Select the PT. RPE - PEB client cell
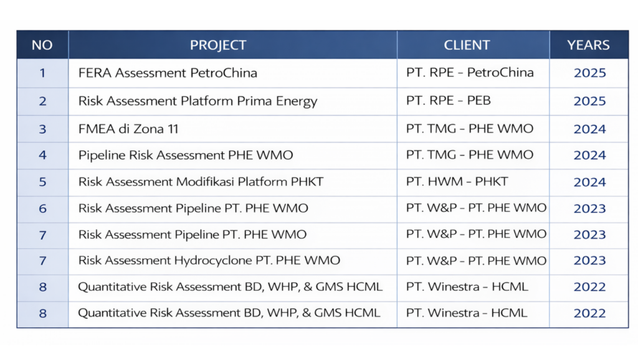 449,101
